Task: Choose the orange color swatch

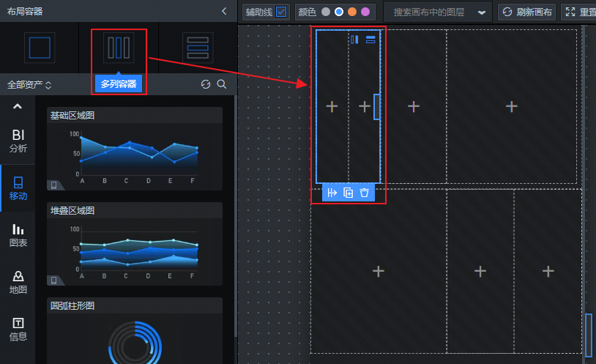Action: pos(352,12)
